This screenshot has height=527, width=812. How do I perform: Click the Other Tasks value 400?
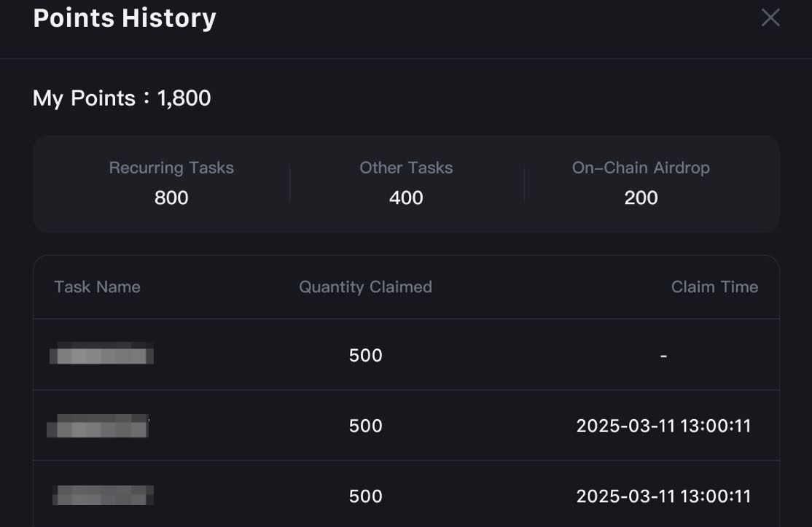click(x=406, y=198)
